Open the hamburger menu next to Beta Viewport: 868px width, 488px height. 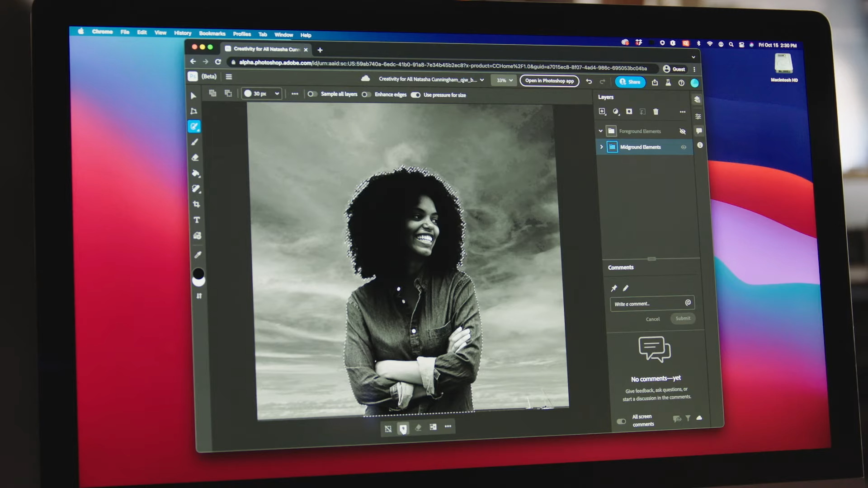click(x=229, y=77)
